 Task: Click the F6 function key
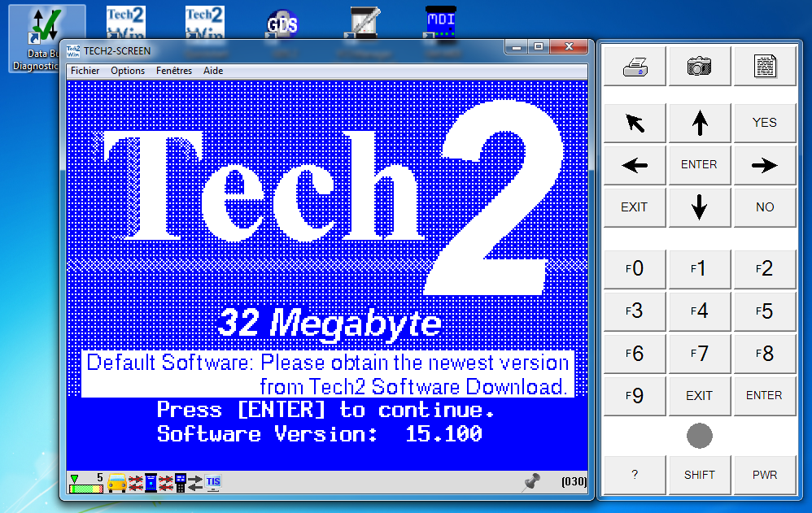tap(635, 354)
